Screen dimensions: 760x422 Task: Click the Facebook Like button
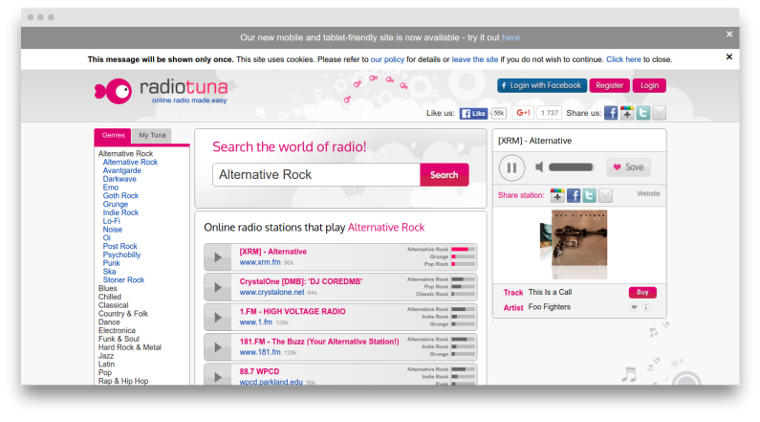[474, 113]
